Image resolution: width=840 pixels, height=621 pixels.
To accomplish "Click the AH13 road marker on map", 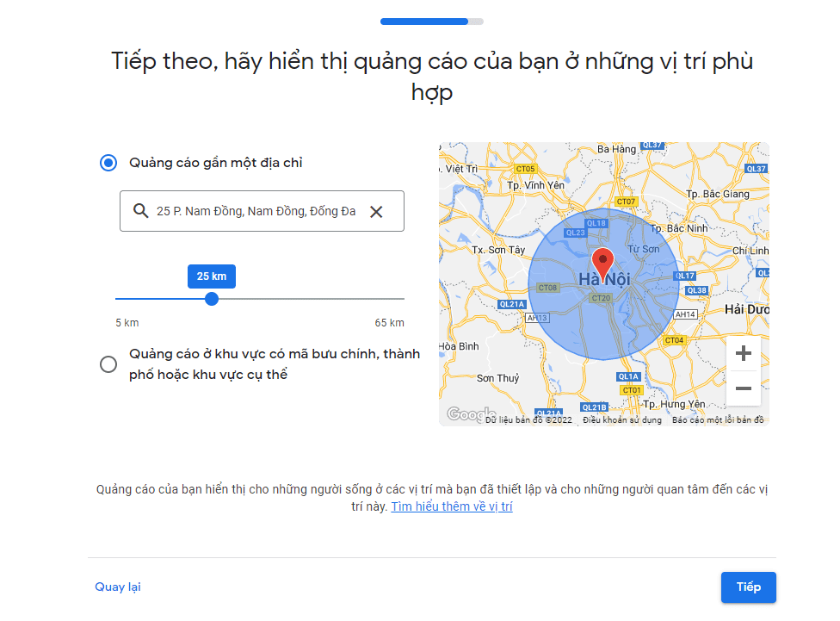I will point(537,318).
